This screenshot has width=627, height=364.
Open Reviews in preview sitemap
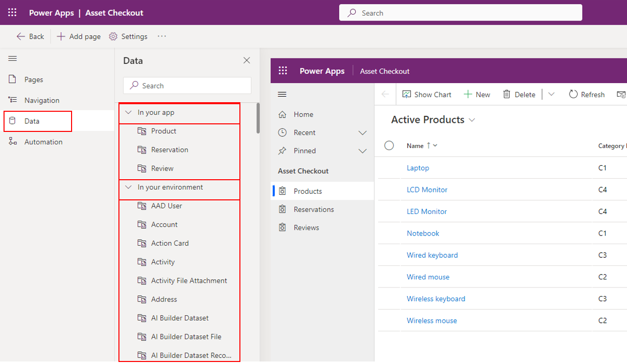pyautogui.click(x=322, y=228)
